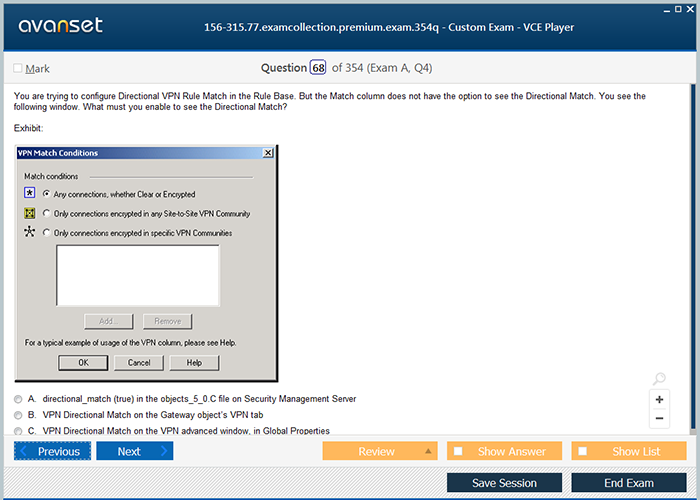Click Save Session

click(504, 483)
